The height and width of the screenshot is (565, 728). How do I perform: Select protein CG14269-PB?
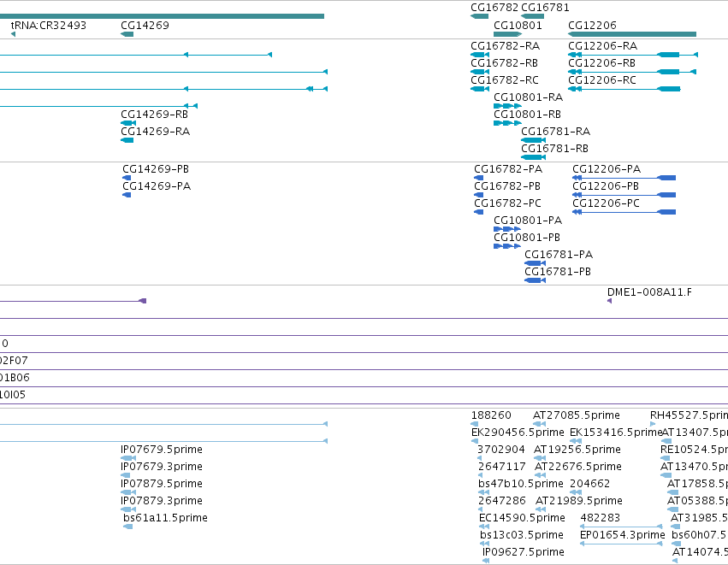(x=156, y=169)
